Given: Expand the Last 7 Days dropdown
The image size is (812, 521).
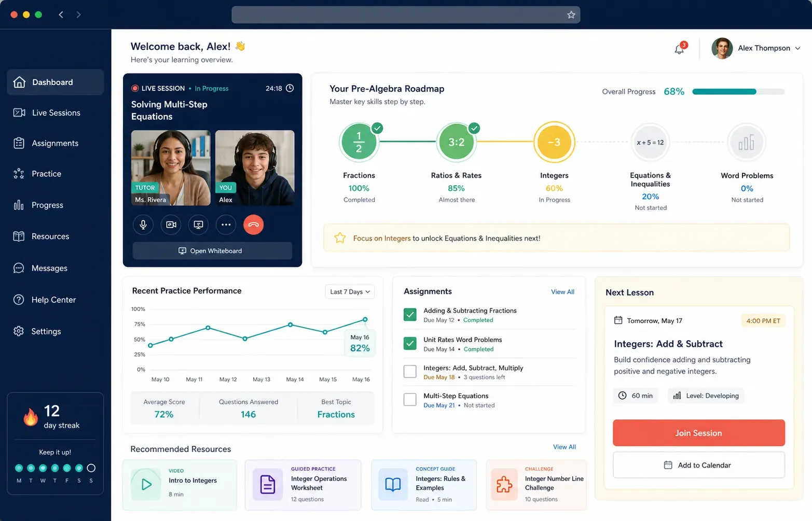Looking at the screenshot, I should (x=350, y=292).
